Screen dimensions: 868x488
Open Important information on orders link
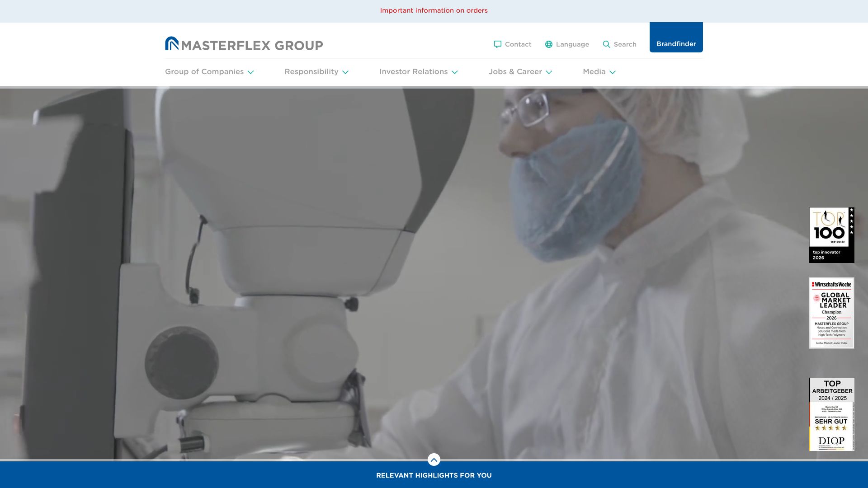(434, 10)
